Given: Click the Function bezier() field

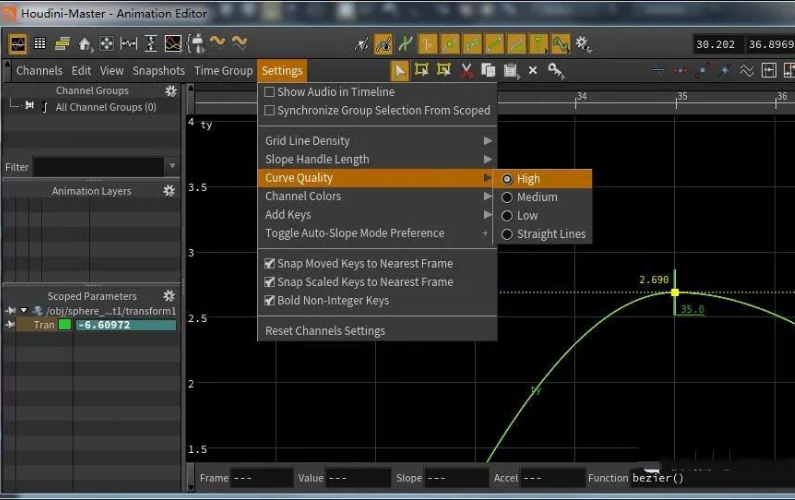Looking at the screenshot, I should click(x=710, y=478).
